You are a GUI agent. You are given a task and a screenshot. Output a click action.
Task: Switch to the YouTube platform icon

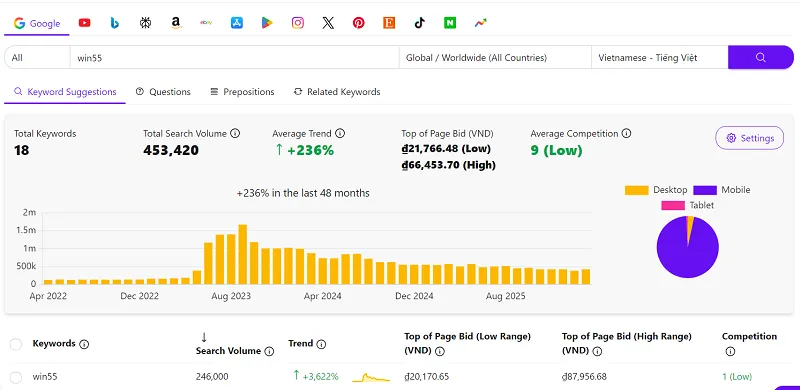(85, 23)
